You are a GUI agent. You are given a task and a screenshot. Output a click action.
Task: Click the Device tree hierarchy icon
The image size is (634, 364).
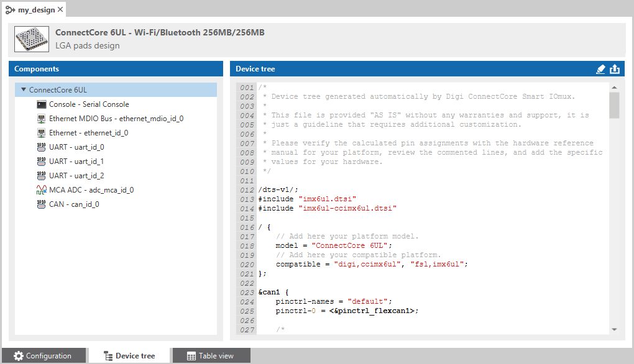(108, 355)
